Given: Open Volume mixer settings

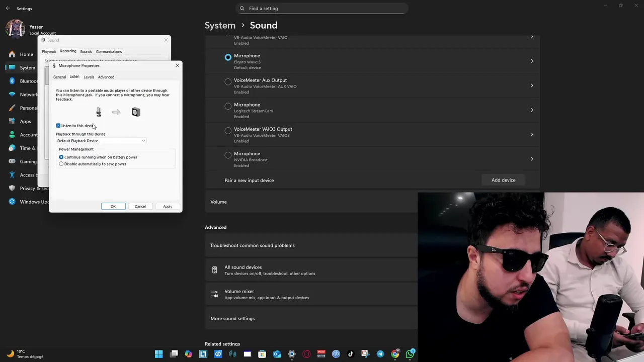Looking at the screenshot, I should [x=311, y=295].
